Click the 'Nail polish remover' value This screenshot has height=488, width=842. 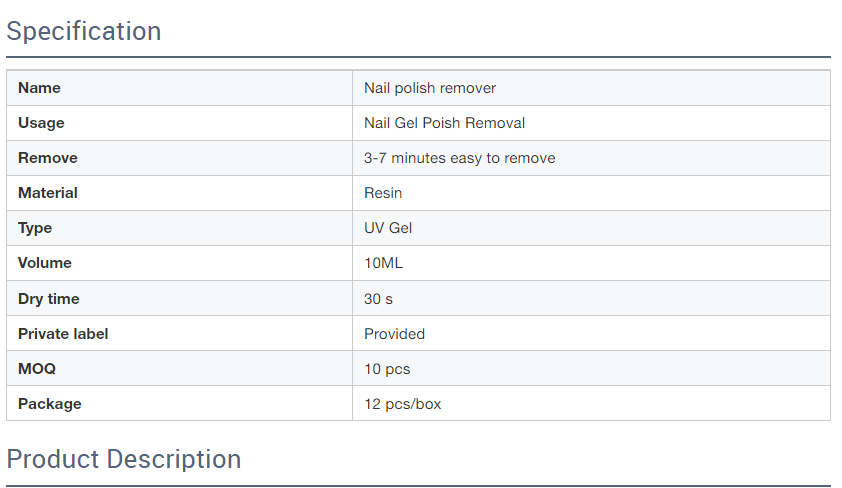click(x=430, y=88)
